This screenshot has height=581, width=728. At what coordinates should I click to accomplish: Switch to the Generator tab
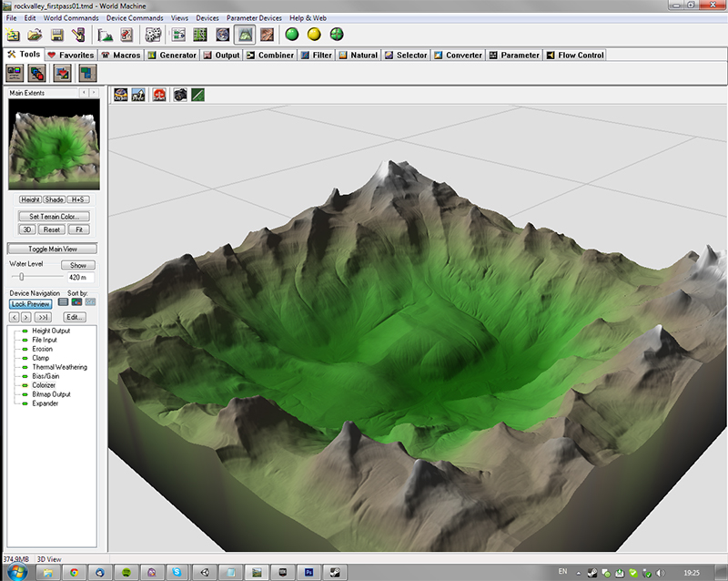point(171,55)
